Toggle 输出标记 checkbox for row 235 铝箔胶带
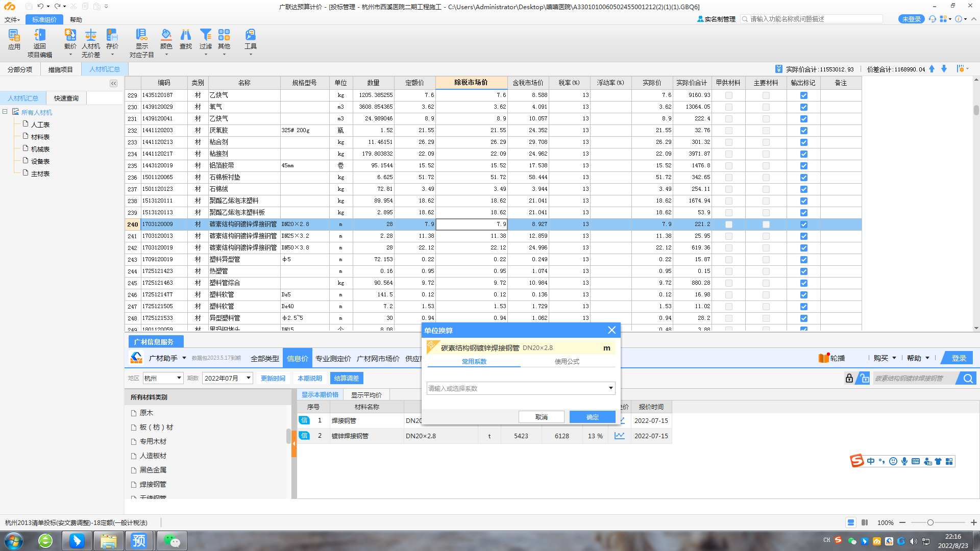This screenshot has height=551, width=980. point(803,166)
